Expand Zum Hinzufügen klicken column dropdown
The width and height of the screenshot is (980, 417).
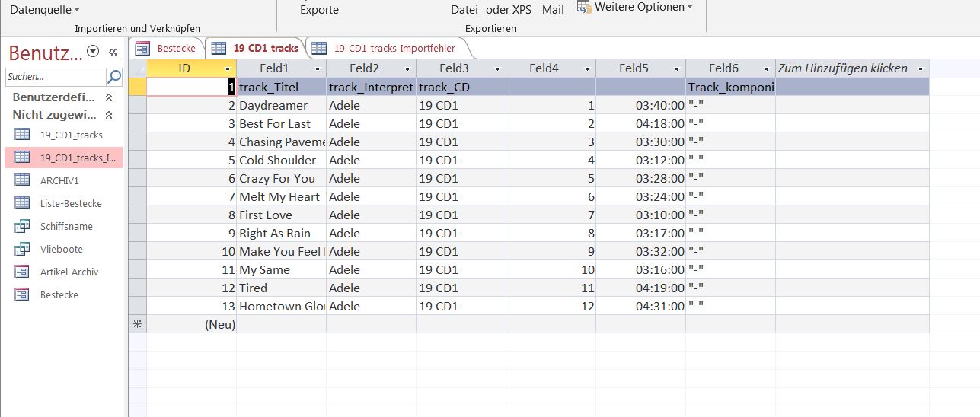[920, 68]
